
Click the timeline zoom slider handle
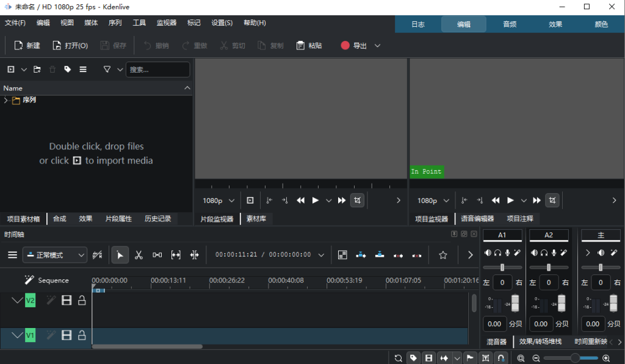point(575,358)
